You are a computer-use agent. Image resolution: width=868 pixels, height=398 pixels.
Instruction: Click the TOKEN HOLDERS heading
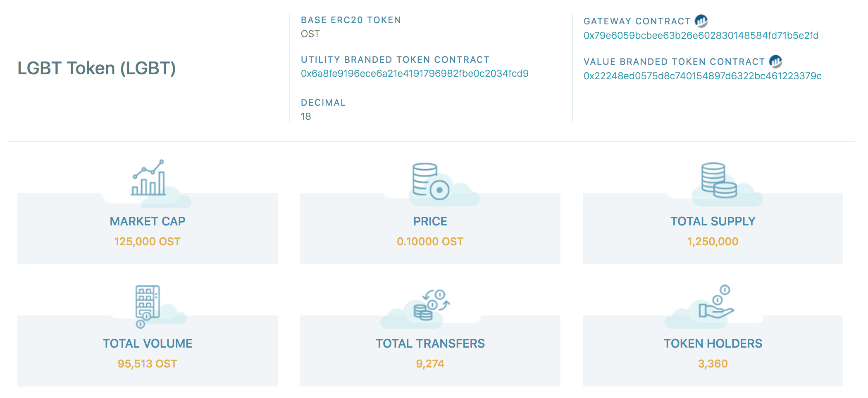[x=713, y=344]
